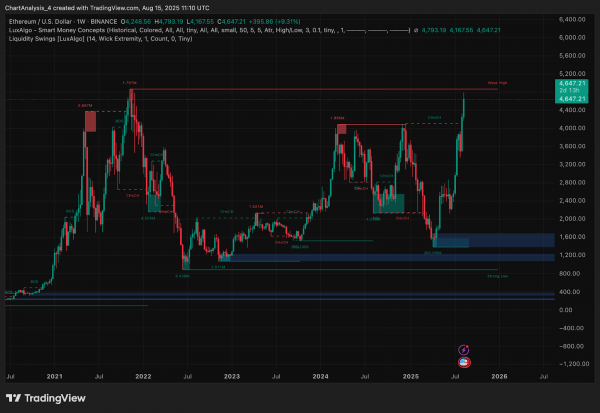Click the TradingView logo at bottom left
The height and width of the screenshot is (413, 600).
pyautogui.click(x=46, y=398)
